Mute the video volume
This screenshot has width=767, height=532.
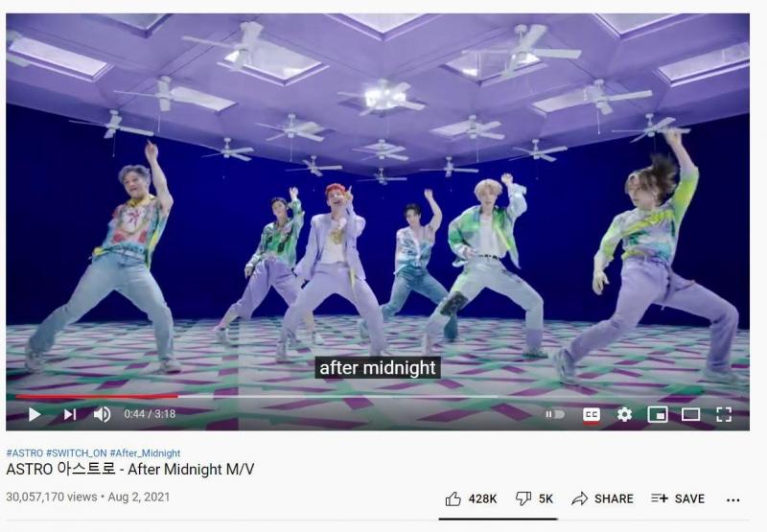pyautogui.click(x=102, y=415)
